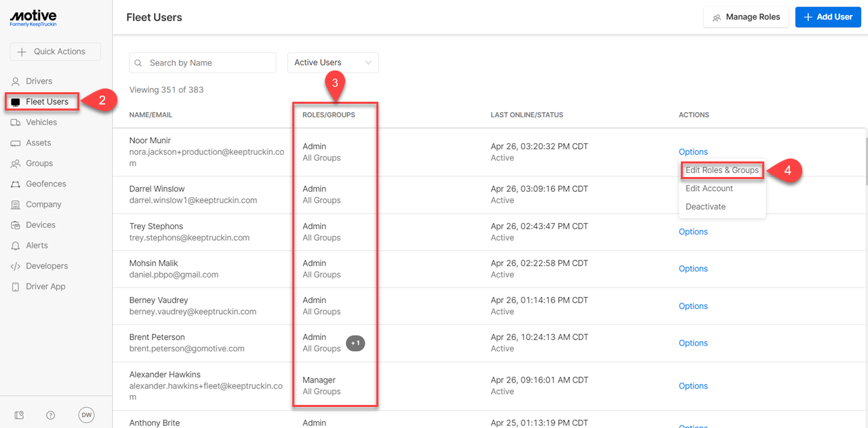
Task: Click the search magnifier icon
Action: (x=138, y=63)
